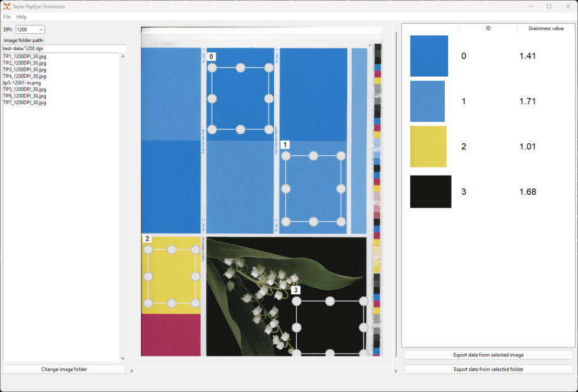Image resolution: width=578 pixels, height=392 pixels.
Task: Click Export data from selected folder
Action: tap(488, 369)
